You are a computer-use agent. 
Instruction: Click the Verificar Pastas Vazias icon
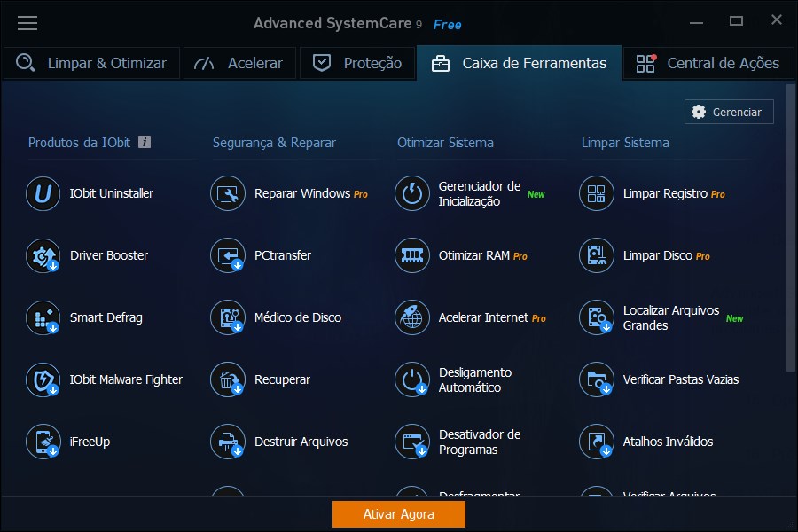click(597, 379)
